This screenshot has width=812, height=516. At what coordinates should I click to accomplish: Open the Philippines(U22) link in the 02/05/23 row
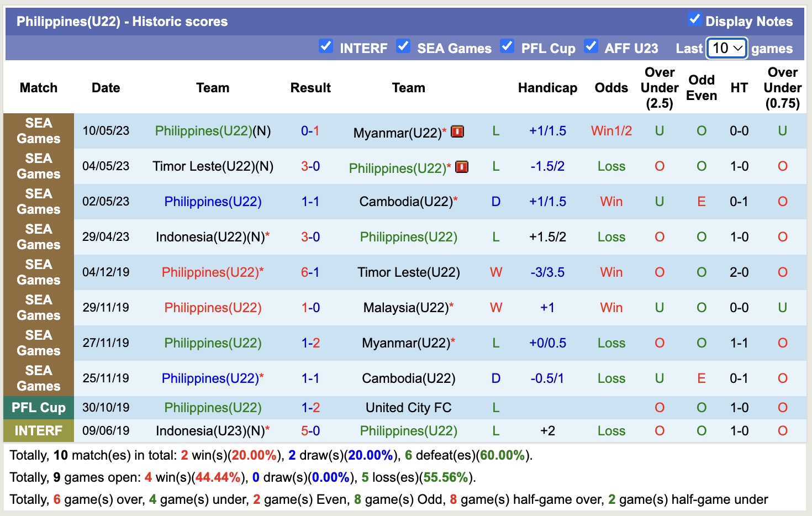pyautogui.click(x=213, y=202)
